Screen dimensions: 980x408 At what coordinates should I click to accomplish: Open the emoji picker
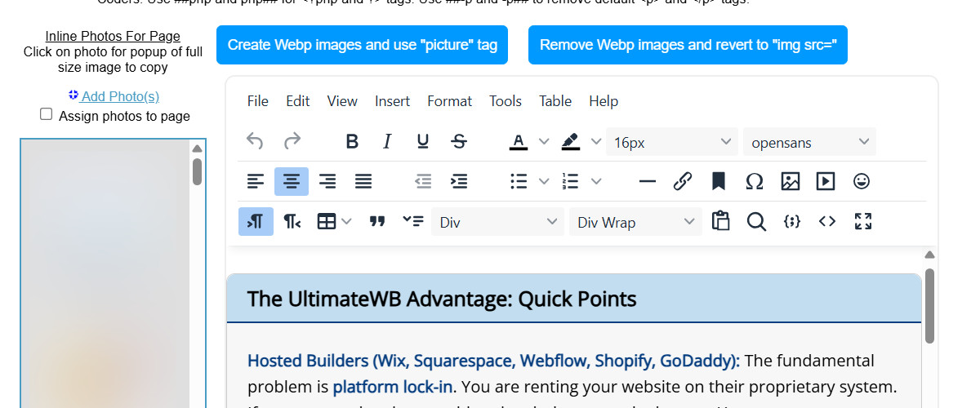pyautogui.click(x=862, y=182)
